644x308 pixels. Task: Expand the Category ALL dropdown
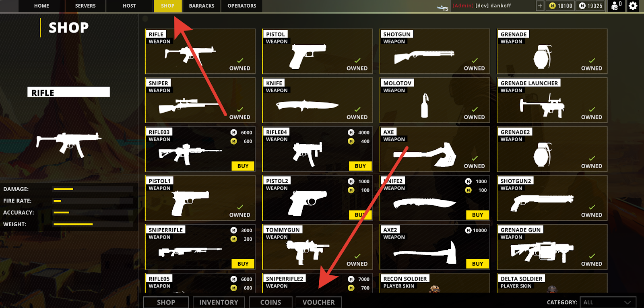(608, 302)
